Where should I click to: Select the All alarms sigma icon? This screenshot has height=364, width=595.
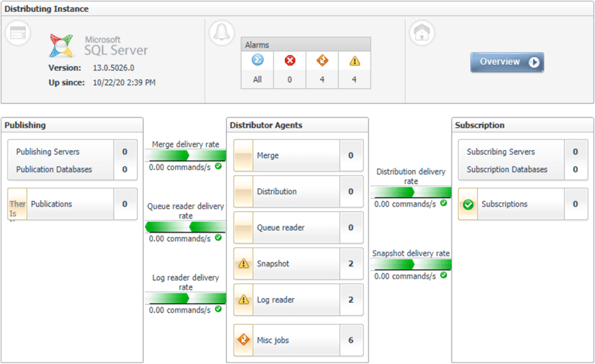tap(257, 60)
